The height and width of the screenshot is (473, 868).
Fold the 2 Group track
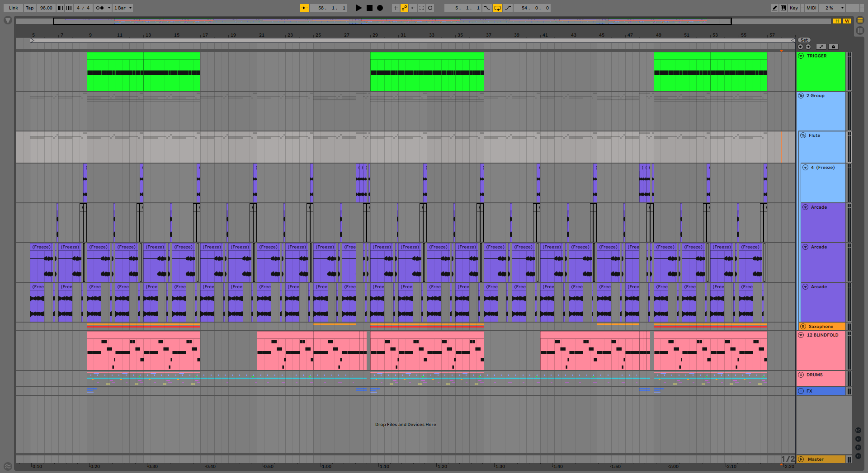coord(801,96)
